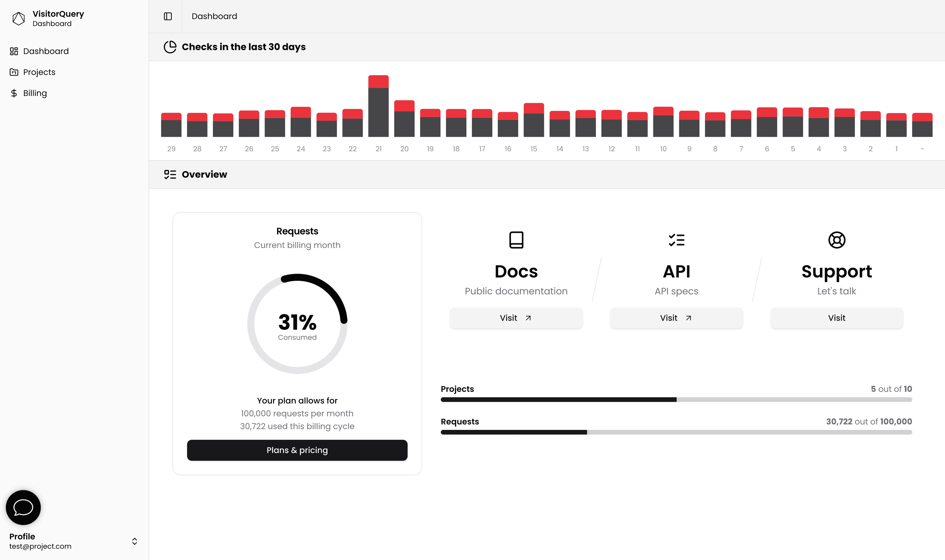Click the VisitorQuery logo icon

point(18,18)
